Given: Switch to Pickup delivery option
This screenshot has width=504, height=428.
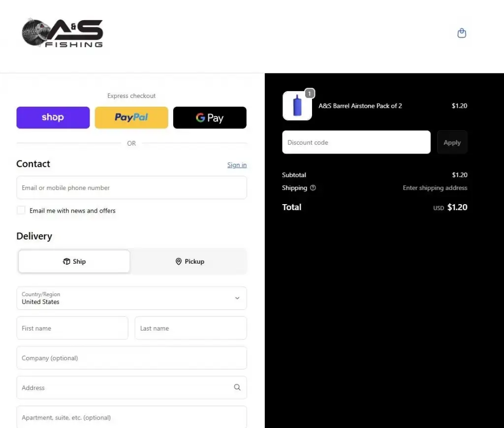Looking at the screenshot, I should pos(189,262).
